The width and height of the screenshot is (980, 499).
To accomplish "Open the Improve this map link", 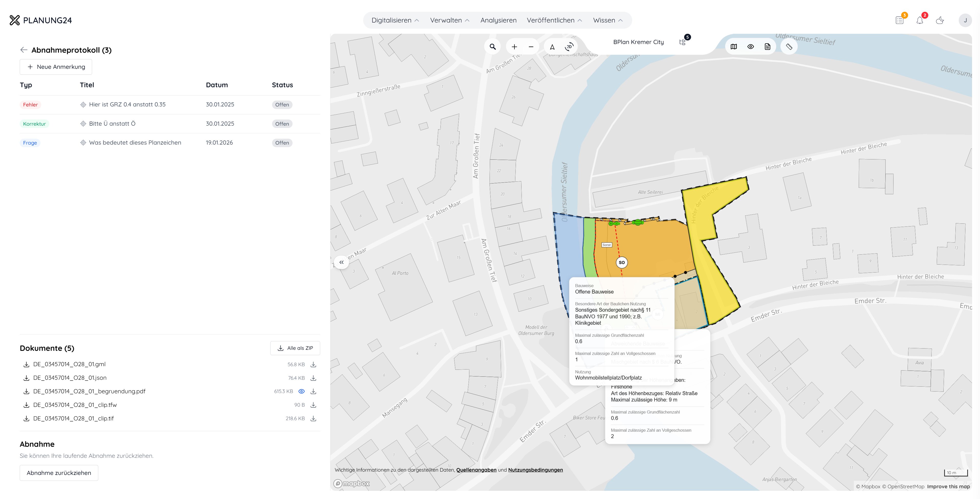I will pyautogui.click(x=949, y=486).
